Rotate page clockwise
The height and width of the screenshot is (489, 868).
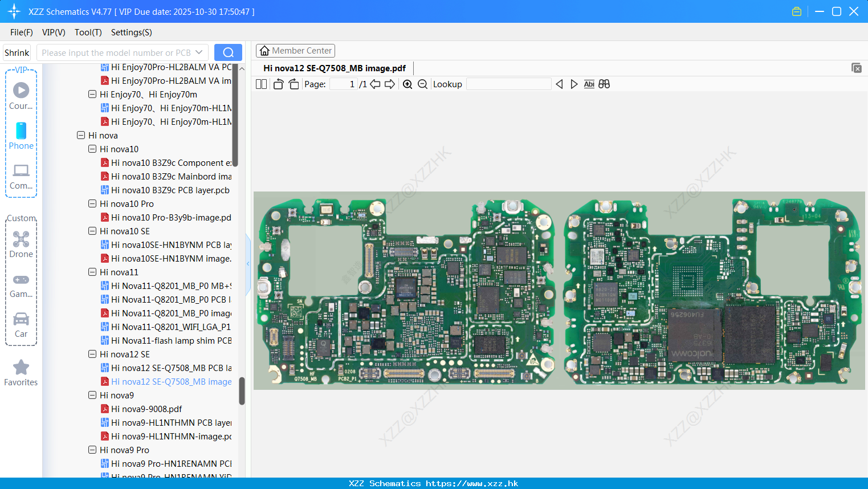(x=294, y=84)
